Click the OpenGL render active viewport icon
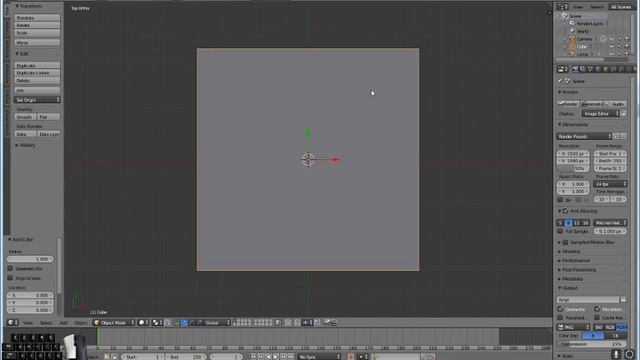The height and width of the screenshot is (360, 640). pos(327,322)
